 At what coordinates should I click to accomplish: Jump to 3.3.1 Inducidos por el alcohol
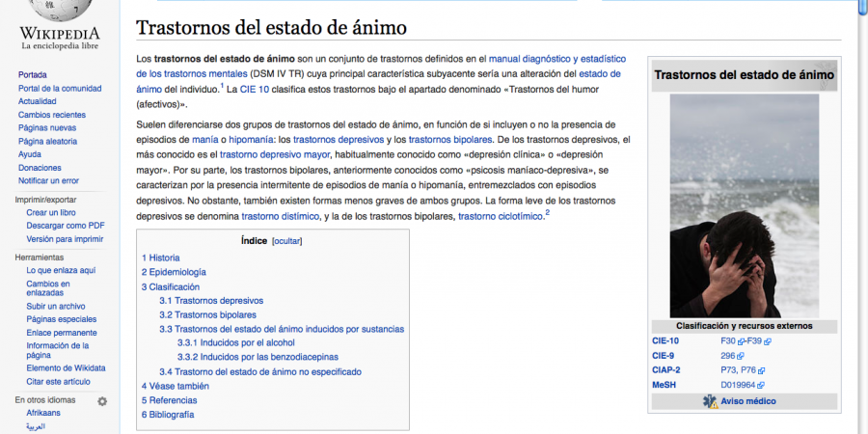pos(236,343)
